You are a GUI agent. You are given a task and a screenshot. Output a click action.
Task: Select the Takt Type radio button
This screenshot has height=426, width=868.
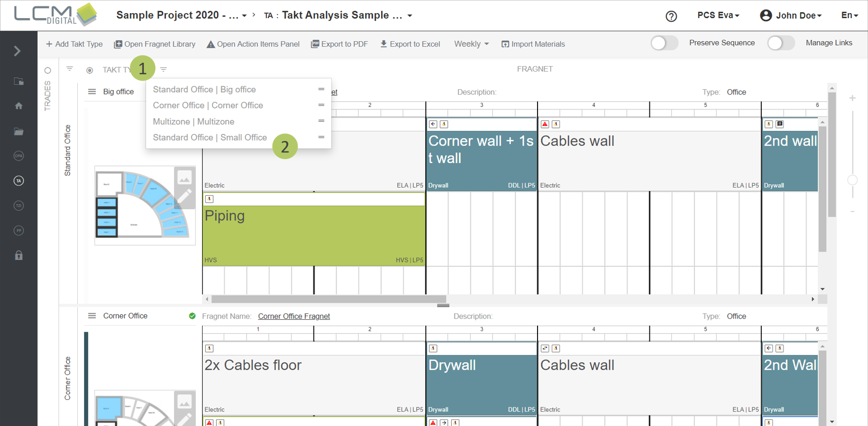[x=90, y=70]
